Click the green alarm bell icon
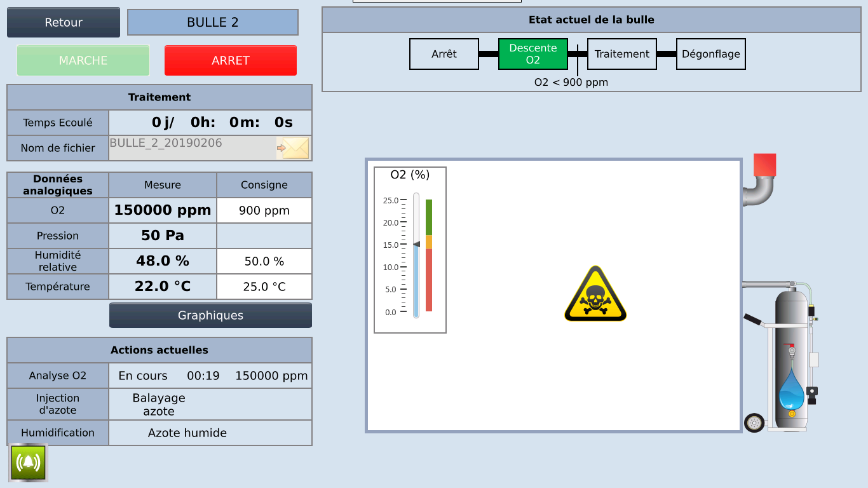This screenshot has width=868, height=488. click(x=28, y=463)
